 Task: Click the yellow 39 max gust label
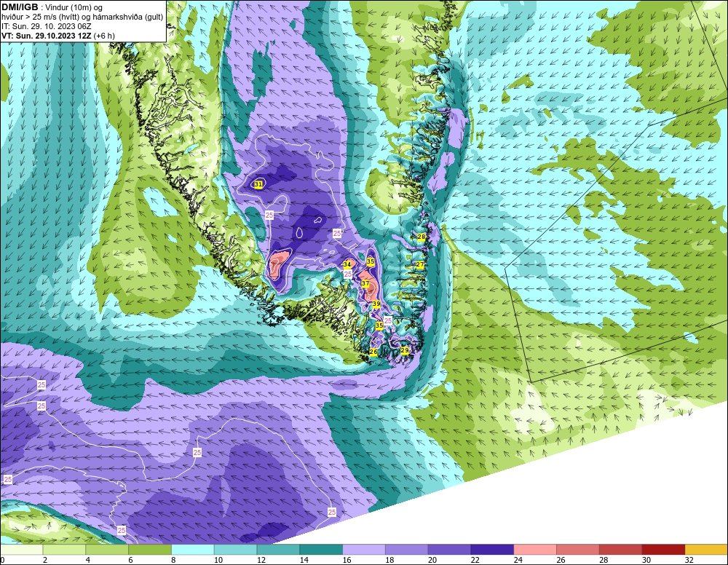coord(376,304)
